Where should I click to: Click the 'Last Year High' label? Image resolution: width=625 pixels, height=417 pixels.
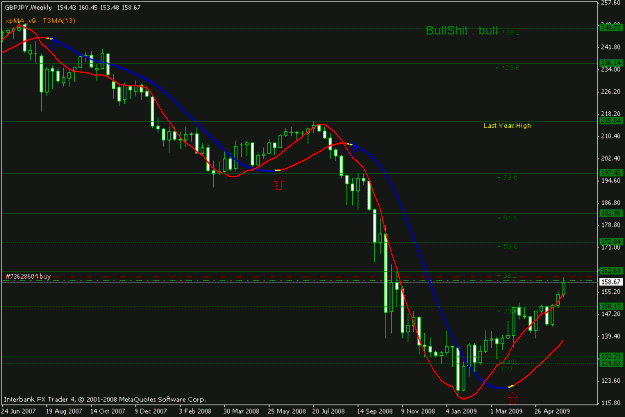(507, 126)
